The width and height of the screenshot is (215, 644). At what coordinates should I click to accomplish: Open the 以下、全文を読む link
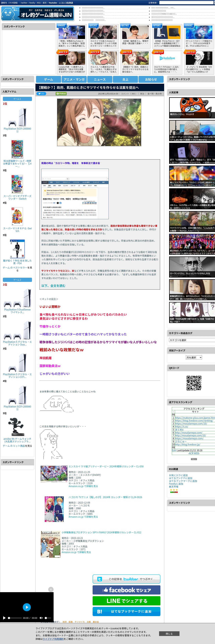[53, 286]
